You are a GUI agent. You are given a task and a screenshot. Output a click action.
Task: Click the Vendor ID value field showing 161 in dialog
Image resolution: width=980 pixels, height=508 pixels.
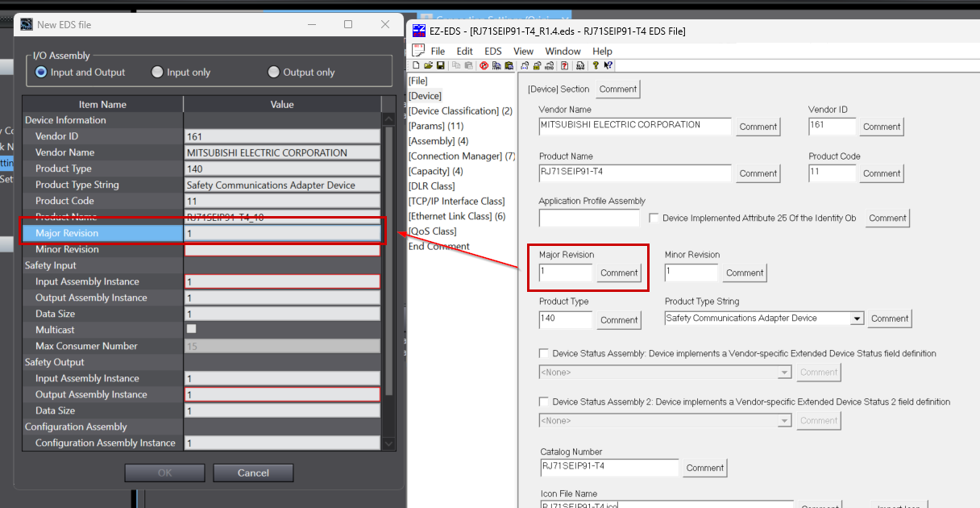(282, 136)
